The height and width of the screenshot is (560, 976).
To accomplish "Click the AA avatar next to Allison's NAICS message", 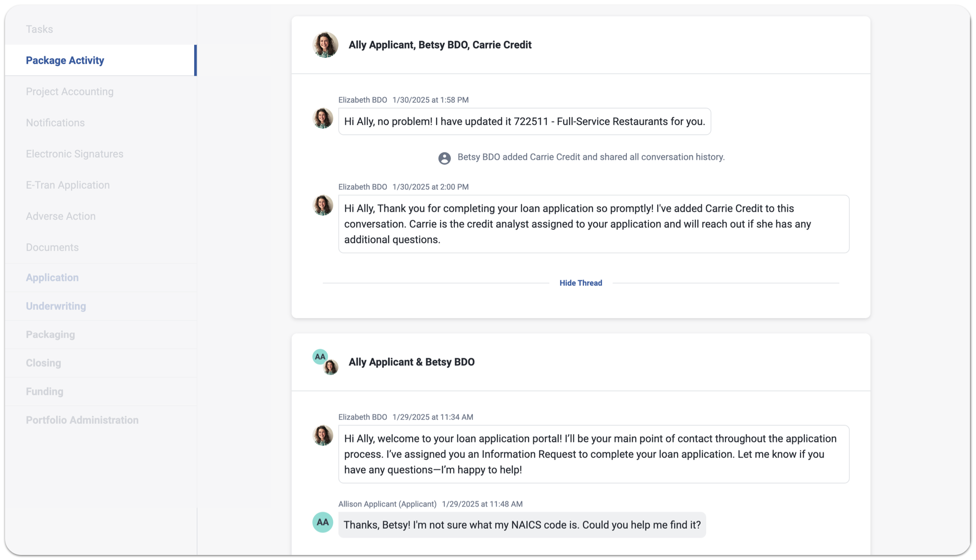I will 322,522.
